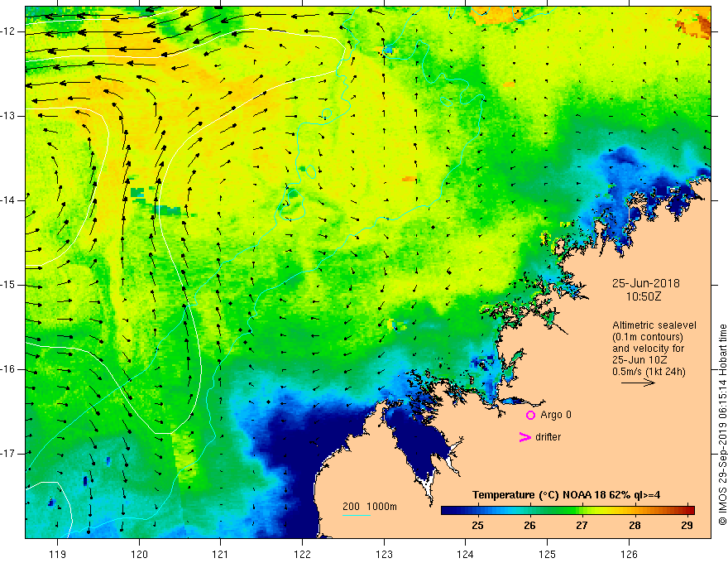Click the 29 label on temperature scale

pos(687,526)
